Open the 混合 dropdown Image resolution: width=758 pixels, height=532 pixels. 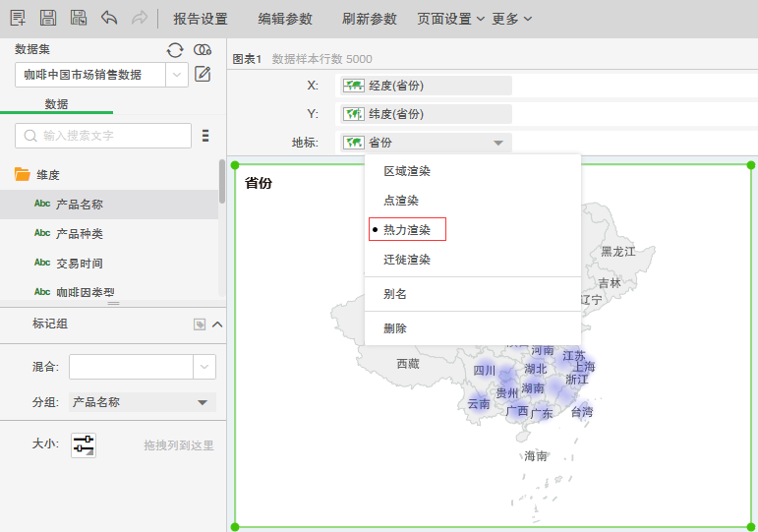tap(204, 367)
